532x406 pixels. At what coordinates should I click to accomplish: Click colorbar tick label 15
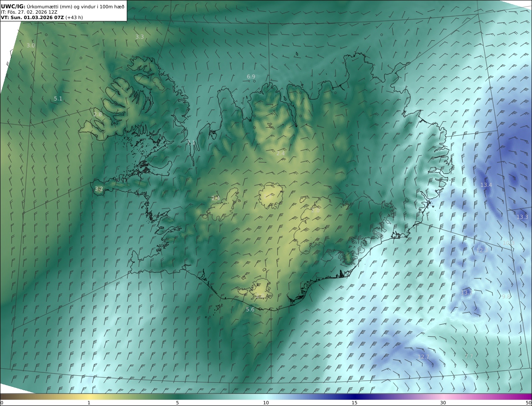[x=355, y=403]
